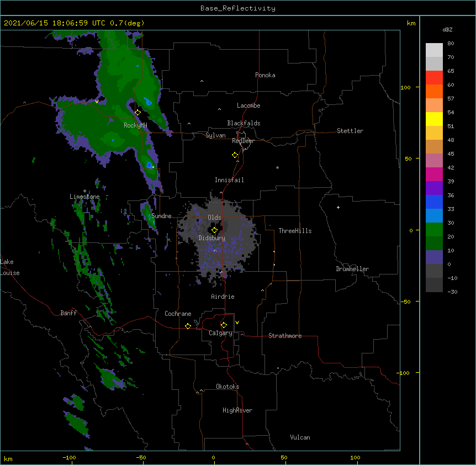Click the dBZ legend heading

tap(447, 29)
